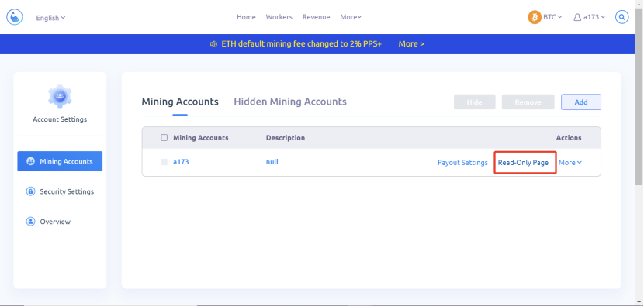Screen dimensions: 644x307
Task: Tick the checkbox for account a173
Action: [164, 162]
